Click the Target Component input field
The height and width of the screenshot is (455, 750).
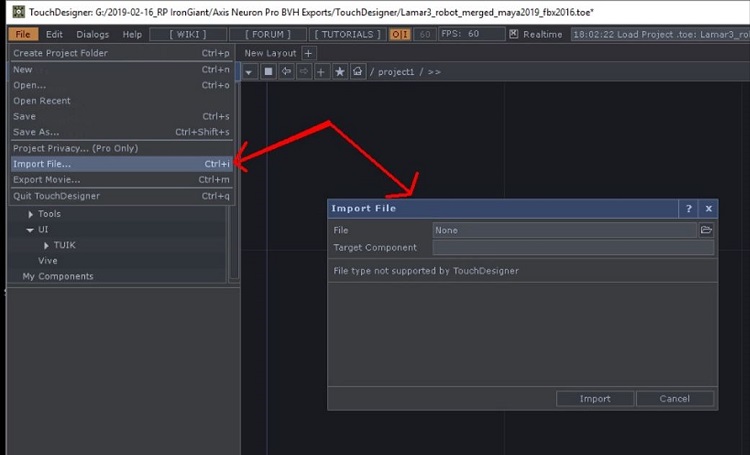click(573, 247)
